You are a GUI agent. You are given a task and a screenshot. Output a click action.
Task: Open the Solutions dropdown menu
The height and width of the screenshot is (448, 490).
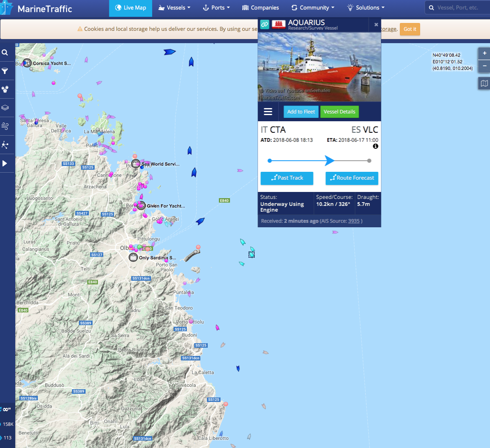point(366,8)
